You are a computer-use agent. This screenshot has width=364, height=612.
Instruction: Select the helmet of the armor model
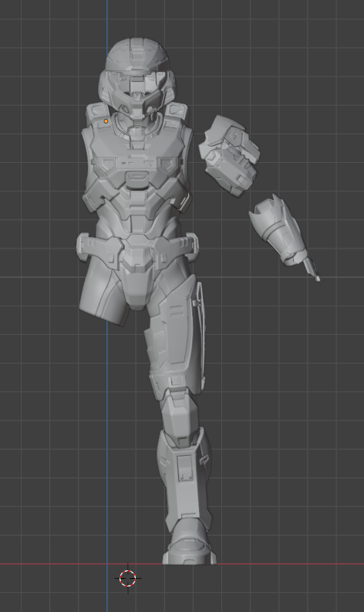click(136, 78)
